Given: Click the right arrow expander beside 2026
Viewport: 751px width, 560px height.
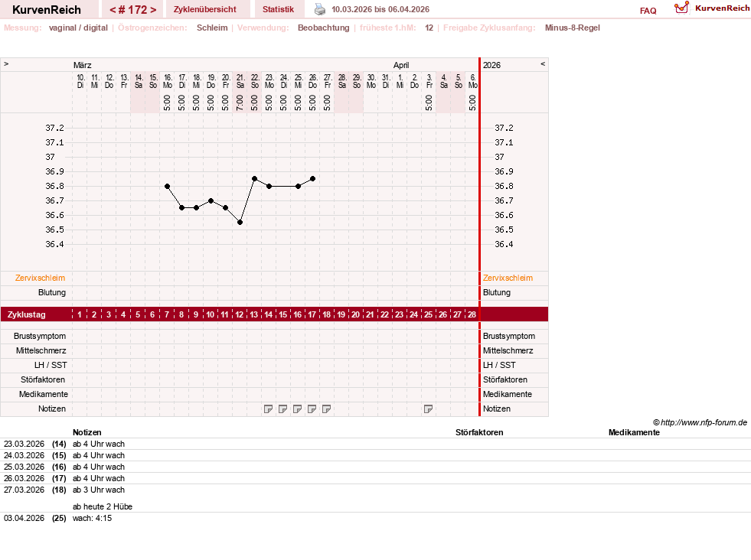Looking at the screenshot, I should 543,63.
